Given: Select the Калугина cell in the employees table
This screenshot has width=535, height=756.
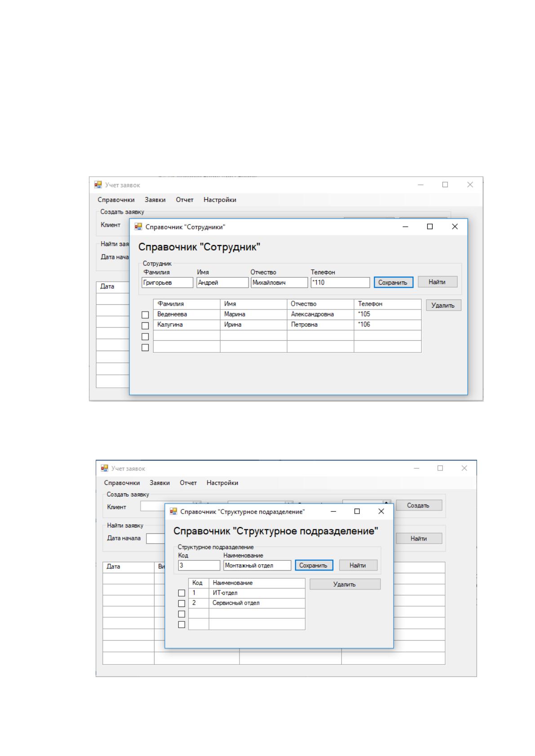Looking at the screenshot, I should (x=187, y=325).
